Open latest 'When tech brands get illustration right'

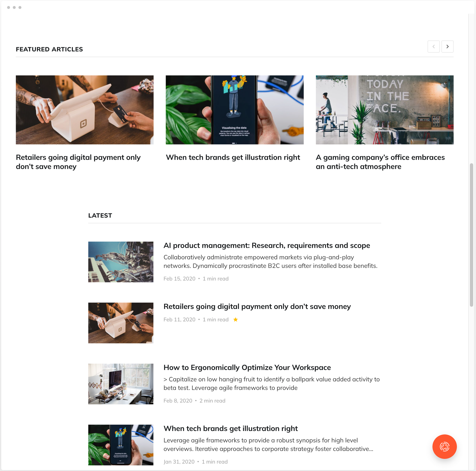point(231,428)
